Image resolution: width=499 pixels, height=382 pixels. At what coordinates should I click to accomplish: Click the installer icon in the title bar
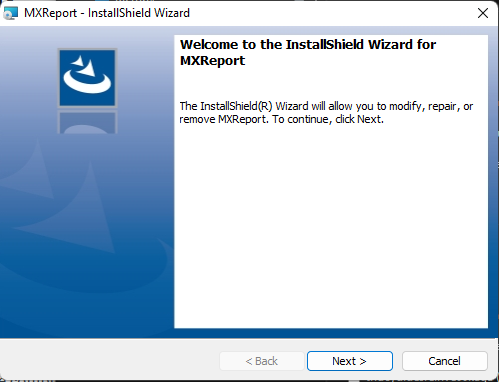(x=10, y=13)
